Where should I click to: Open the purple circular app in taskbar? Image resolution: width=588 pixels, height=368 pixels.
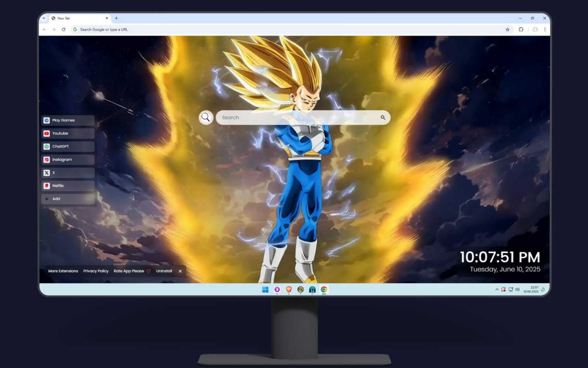coord(277,289)
